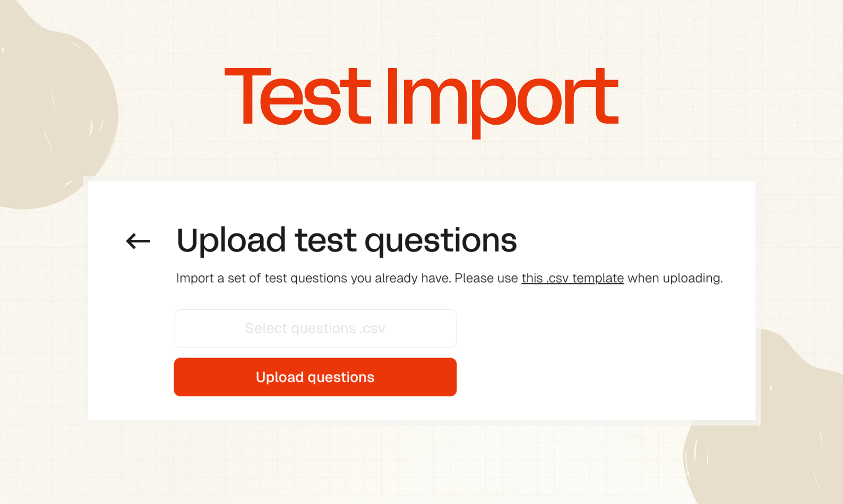The width and height of the screenshot is (843, 504).
Task: Click the red "Test Import" page title
Action: pyautogui.click(x=421, y=98)
